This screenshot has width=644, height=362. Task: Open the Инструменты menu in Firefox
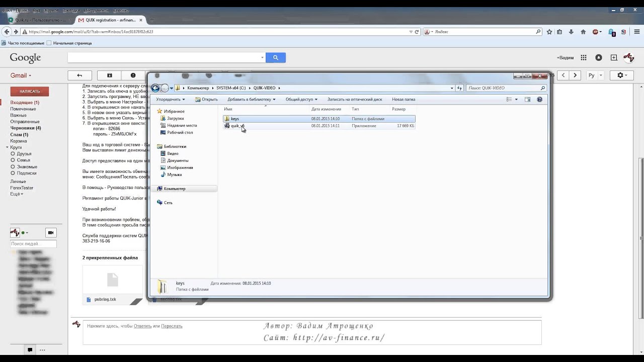click(x=96, y=10)
